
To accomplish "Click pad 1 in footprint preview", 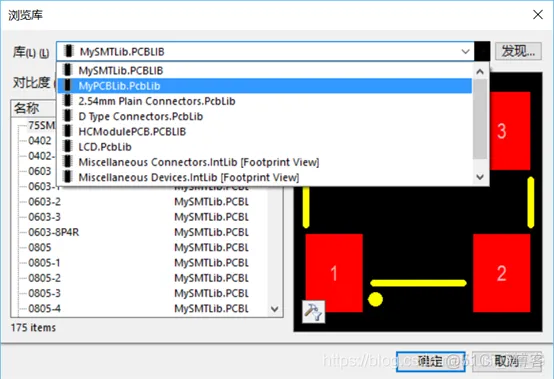I will click(334, 273).
